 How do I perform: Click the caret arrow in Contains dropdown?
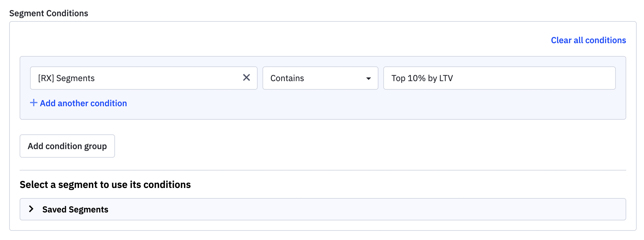pos(368,78)
